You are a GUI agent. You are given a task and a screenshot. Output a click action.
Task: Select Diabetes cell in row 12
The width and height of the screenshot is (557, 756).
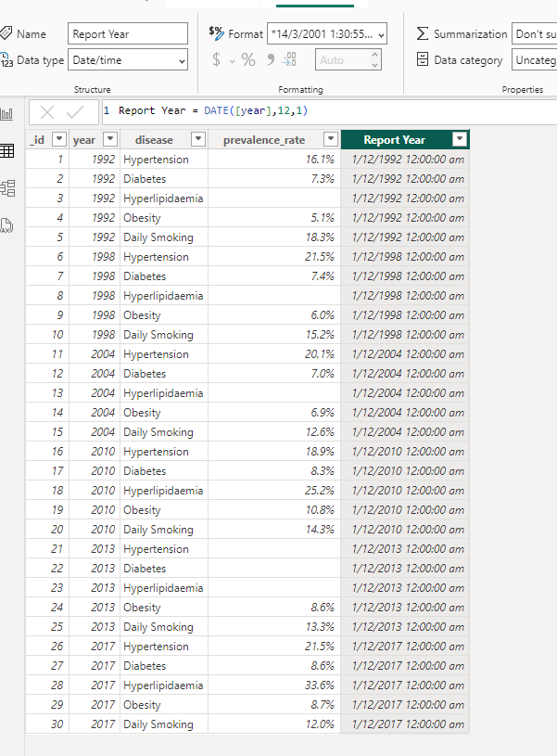(163, 374)
